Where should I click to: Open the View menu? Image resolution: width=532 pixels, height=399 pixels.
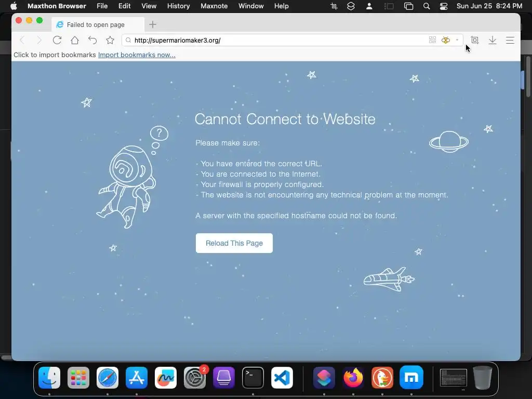coord(149,6)
